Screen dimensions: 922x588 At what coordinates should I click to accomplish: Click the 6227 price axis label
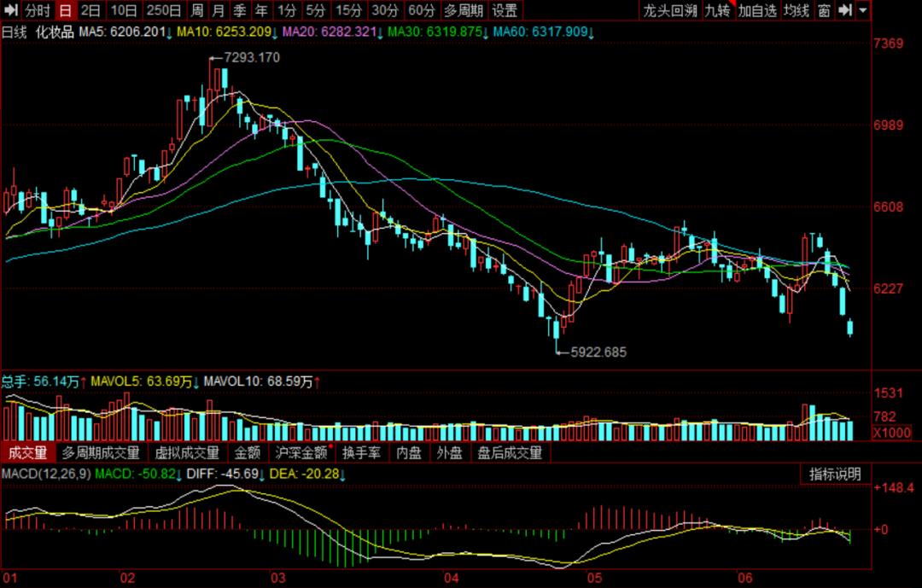coord(889,288)
